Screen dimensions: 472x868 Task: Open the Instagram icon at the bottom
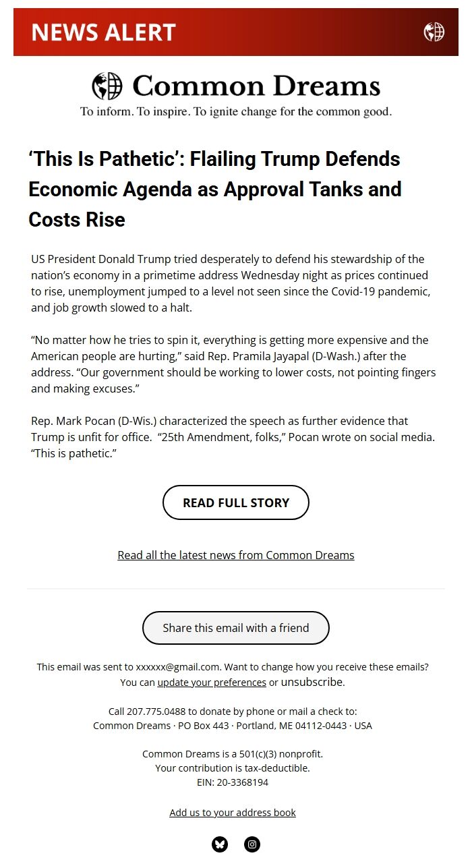coord(252,844)
